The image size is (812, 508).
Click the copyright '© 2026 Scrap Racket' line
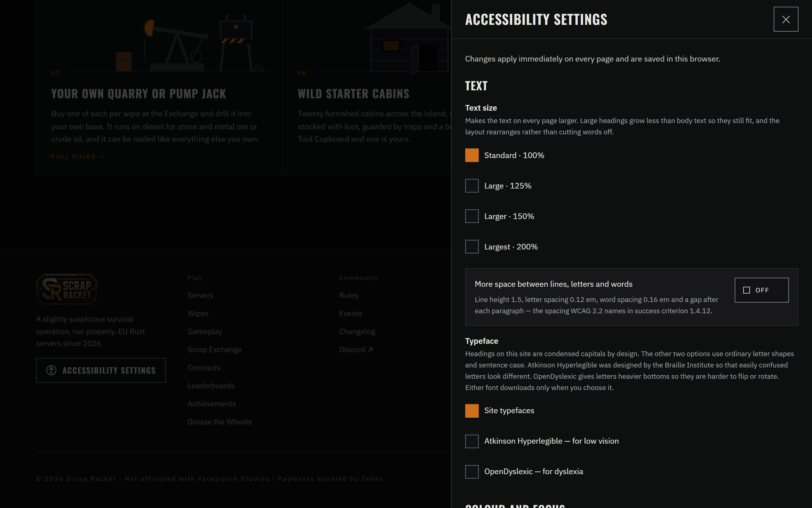tap(210, 479)
